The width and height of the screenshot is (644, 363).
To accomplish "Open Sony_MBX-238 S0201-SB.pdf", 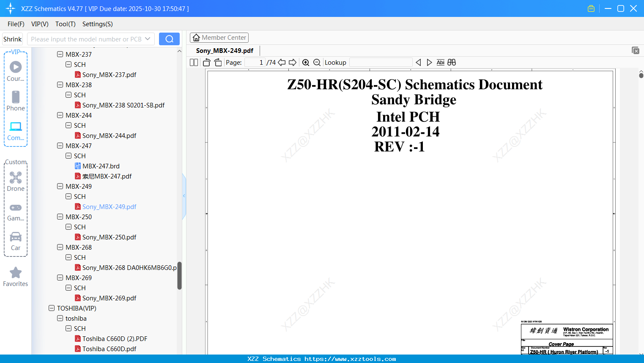I will pos(123,105).
